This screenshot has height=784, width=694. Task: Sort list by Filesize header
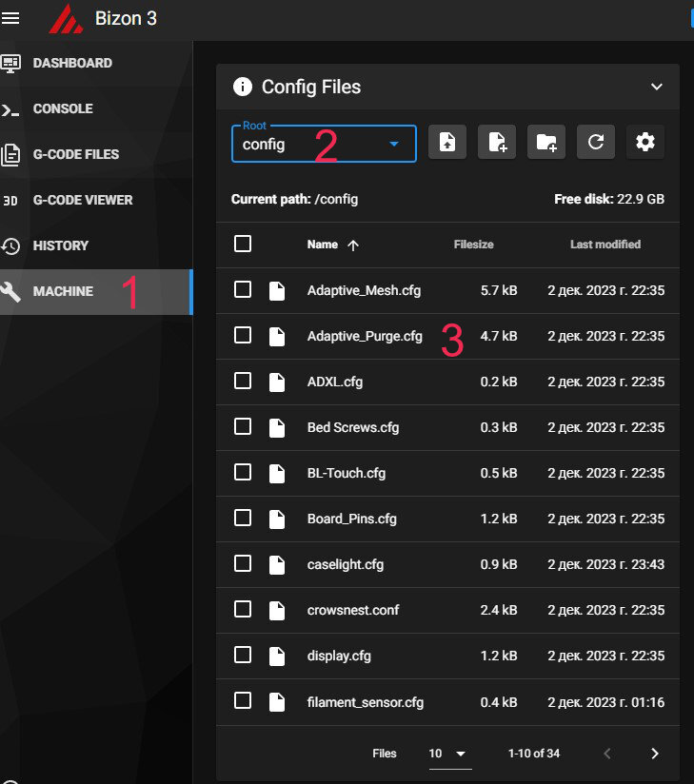coord(473,245)
